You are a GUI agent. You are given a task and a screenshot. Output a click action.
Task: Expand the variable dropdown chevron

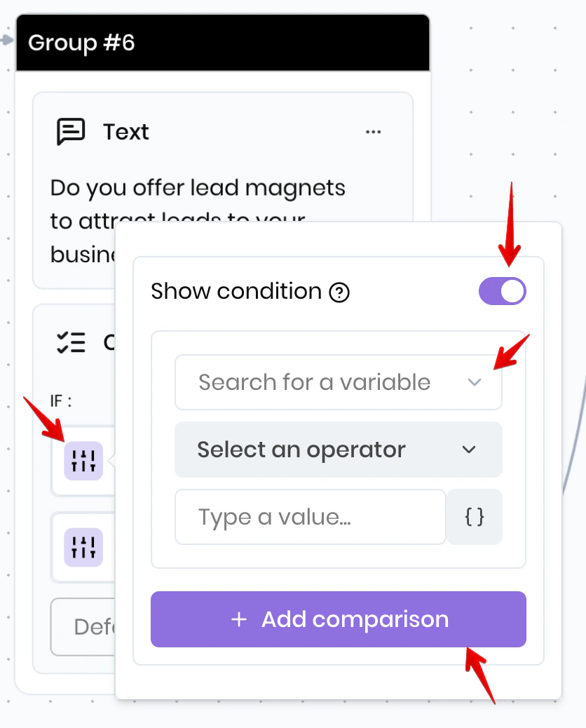[475, 382]
